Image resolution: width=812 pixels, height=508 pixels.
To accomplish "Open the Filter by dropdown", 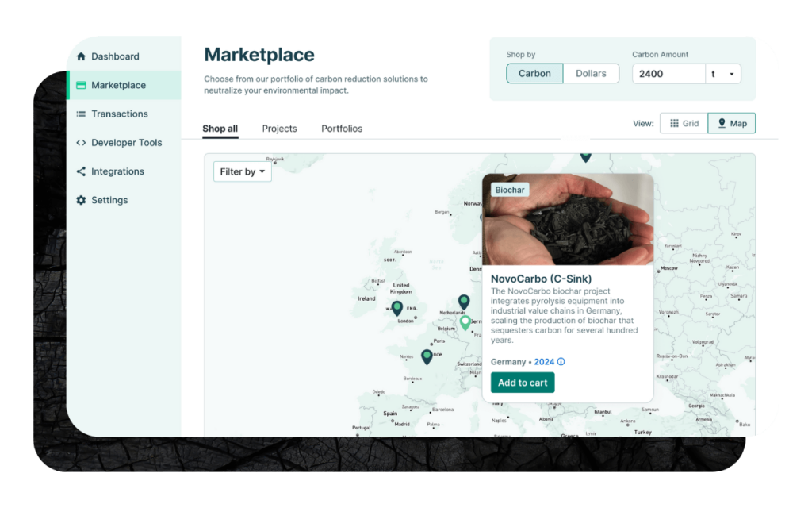I will (243, 171).
